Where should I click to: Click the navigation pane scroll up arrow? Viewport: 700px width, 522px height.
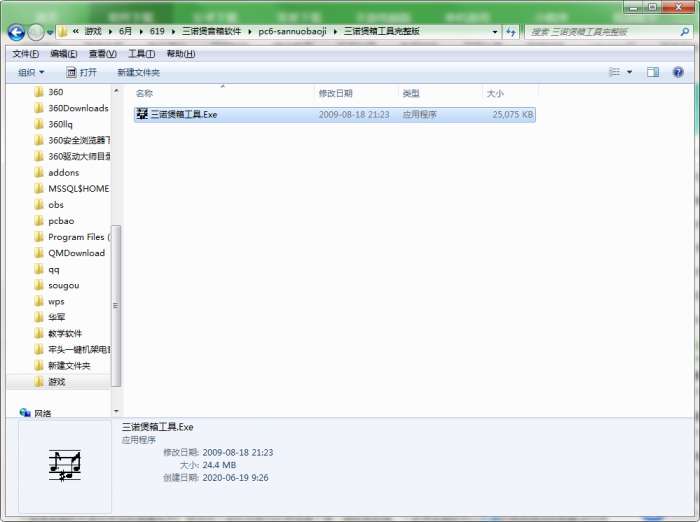[x=116, y=90]
